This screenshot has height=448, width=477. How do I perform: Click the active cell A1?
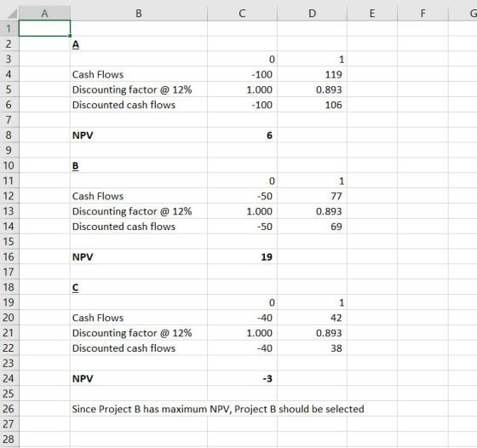(44, 29)
